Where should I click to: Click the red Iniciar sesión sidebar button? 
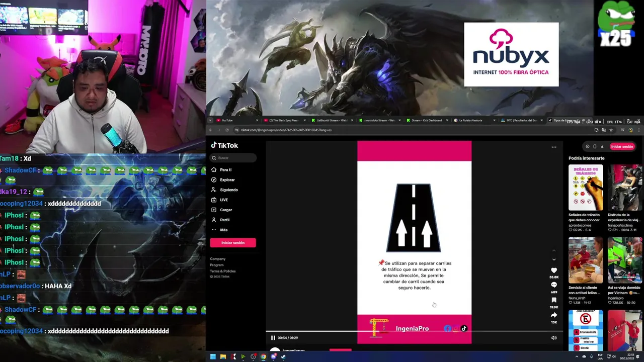[x=233, y=243]
